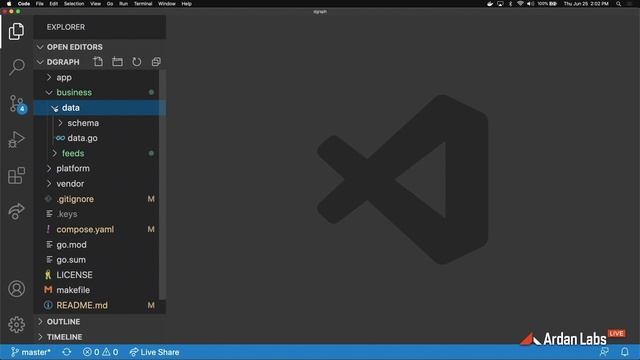Open the Manage gear icon
Screen dimensions: 640x360
(16, 324)
